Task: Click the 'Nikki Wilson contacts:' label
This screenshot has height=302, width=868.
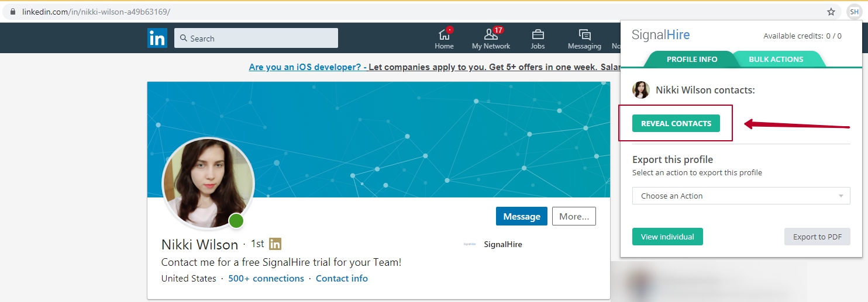Action: 705,90
